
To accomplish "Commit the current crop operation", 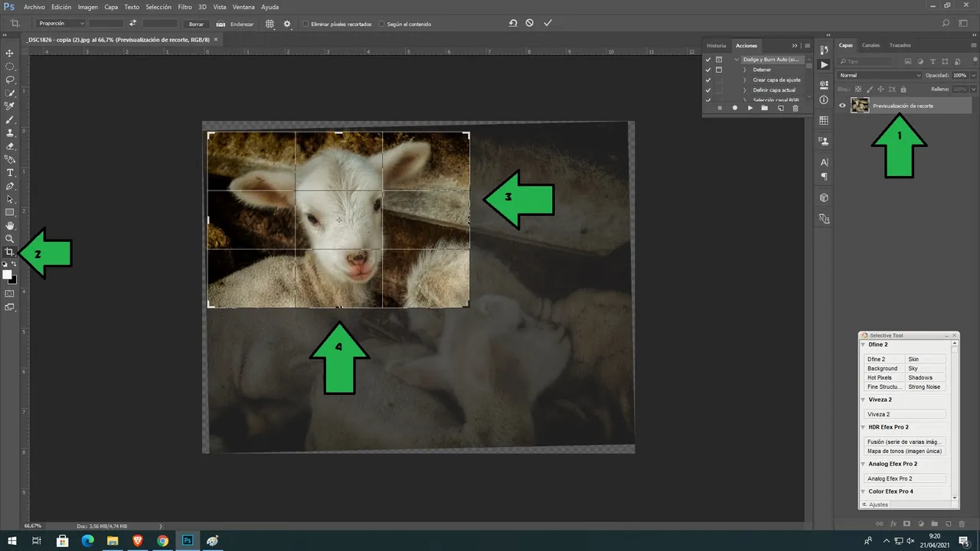I will 547,24.
